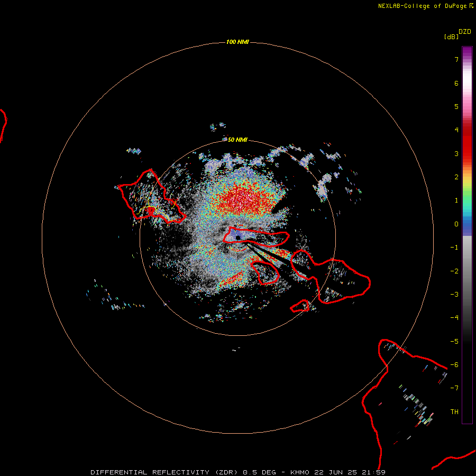Click the colorbar value 4 label
476x476 pixels.
tap(456, 130)
